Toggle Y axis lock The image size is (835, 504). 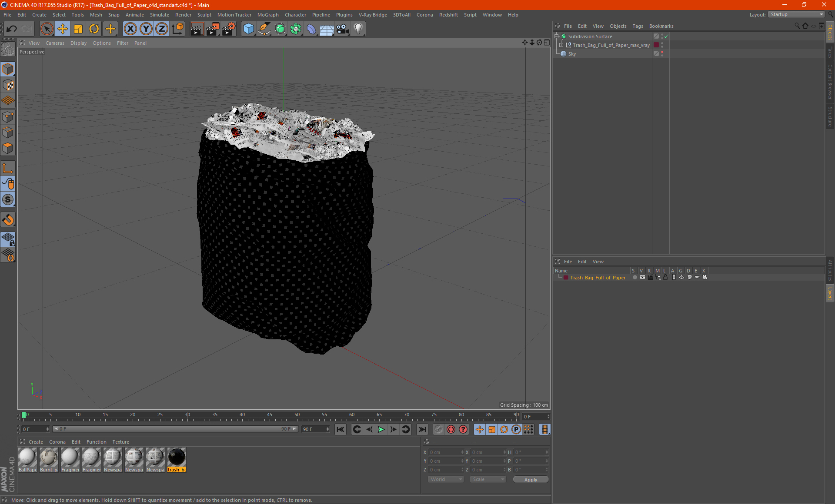click(x=146, y=29)
